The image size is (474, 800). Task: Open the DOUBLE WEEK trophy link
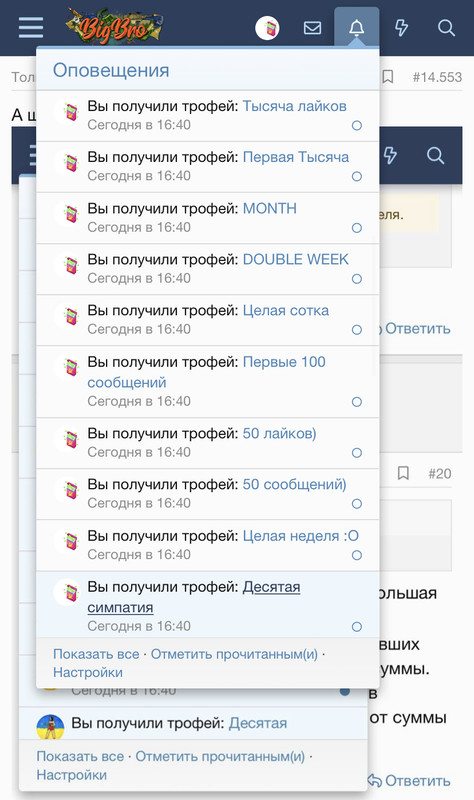295,259
